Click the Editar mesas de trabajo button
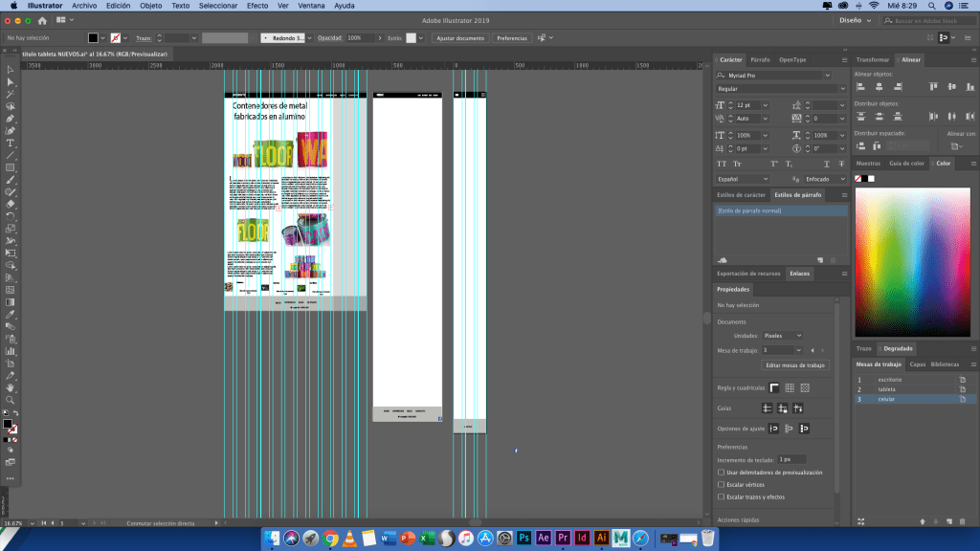Viewport: 980px width, 551px height. pyautogui.click(x=794, y=365)
